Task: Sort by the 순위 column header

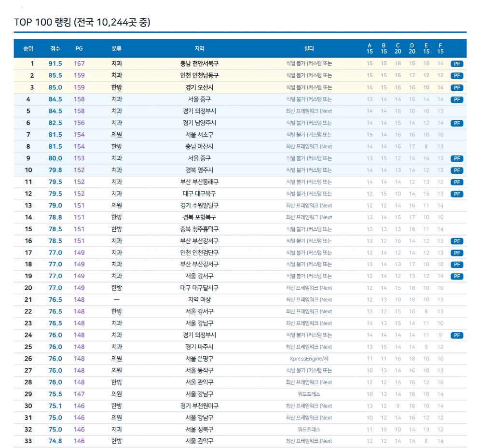Action: tap(28, 49)
